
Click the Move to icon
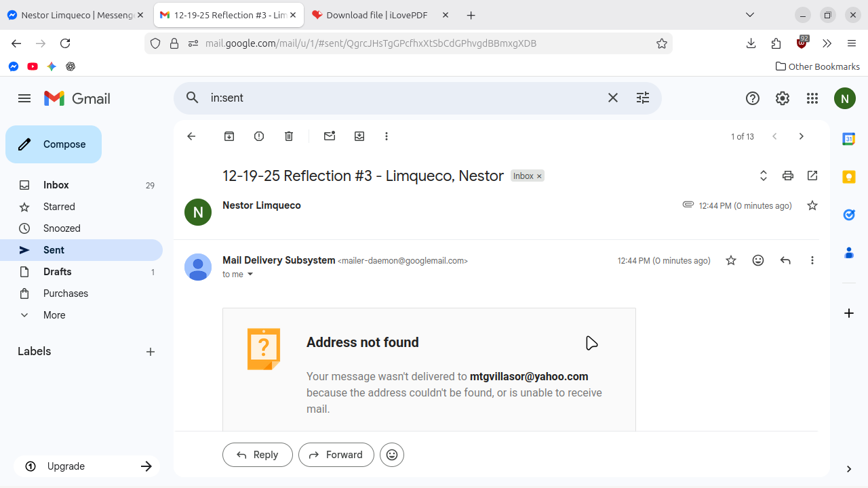[x=359, y=136]
